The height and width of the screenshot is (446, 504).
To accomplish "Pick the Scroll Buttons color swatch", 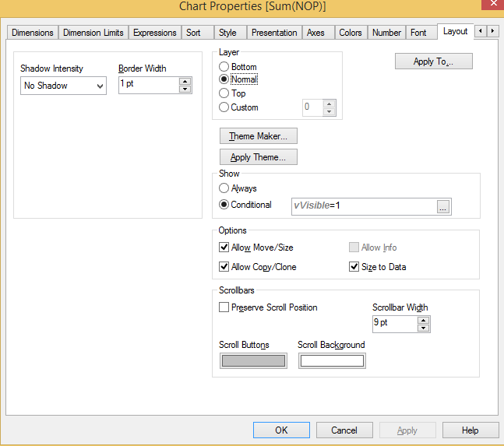I will click(x=253, y=361).
